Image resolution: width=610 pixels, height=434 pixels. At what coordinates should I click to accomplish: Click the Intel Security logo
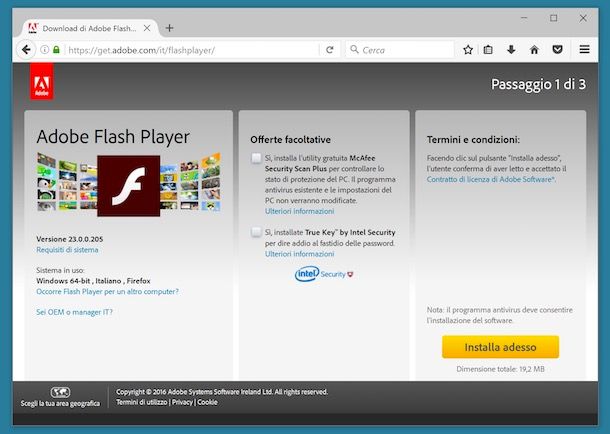click(x=324, y=274)
